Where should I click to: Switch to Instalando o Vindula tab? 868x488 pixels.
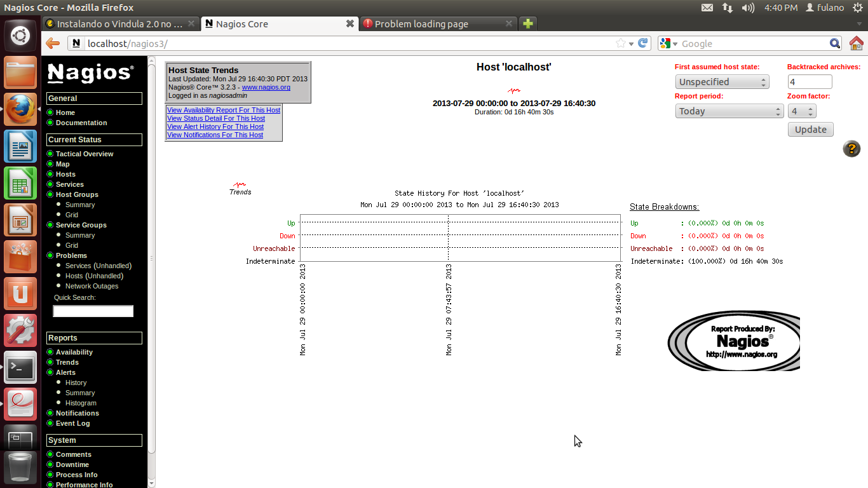tap(121, 24)
